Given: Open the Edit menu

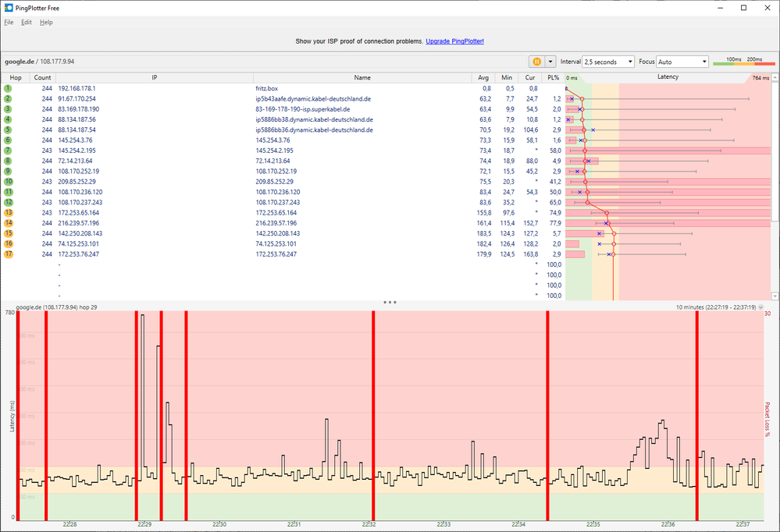Looking at the screenshot, I should [x=27, y=23].
